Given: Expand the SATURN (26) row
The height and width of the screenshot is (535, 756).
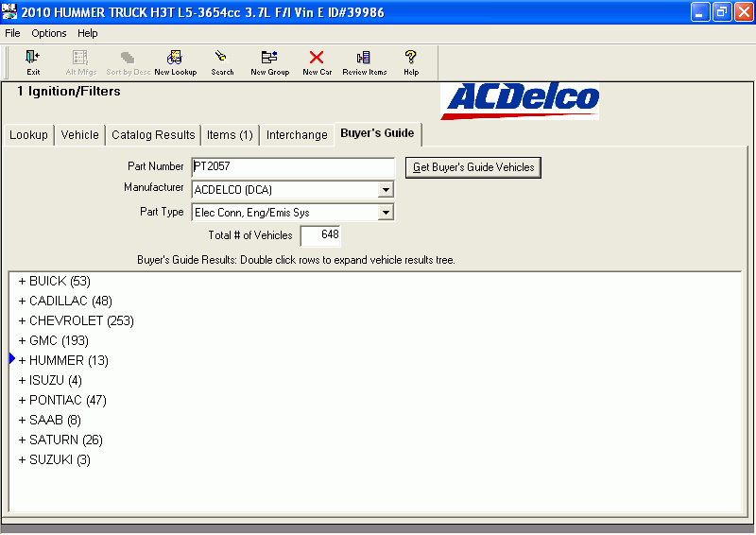Looking at the screenshot, I should click(65, 440).
